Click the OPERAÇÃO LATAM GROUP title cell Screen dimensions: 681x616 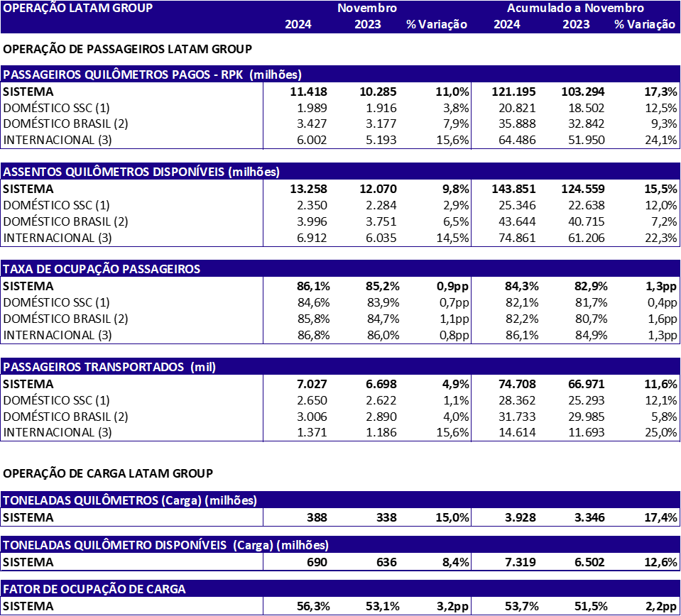tap(77, 9)
